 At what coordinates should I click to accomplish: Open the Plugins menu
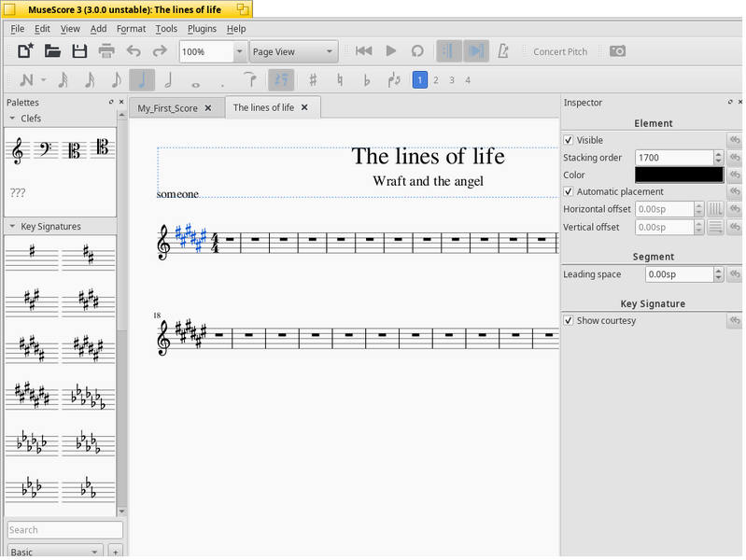coord(202,29)
